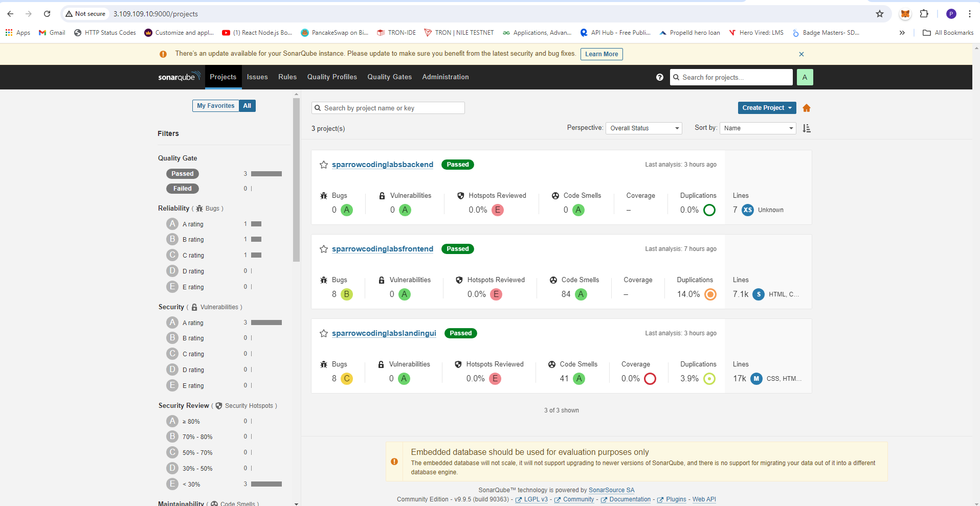Switch to All projects toggle
980x506 pixels.
point(247,106)
